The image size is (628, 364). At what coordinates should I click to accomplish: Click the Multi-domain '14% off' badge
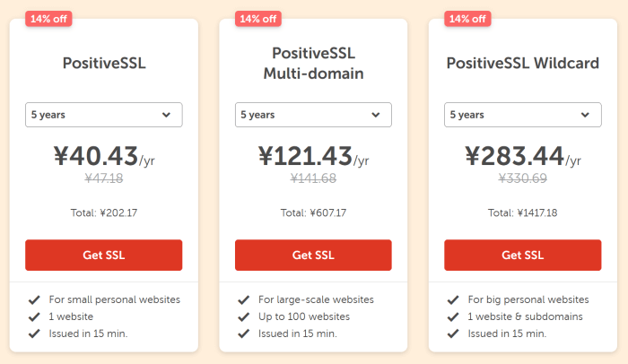(258, 18)
